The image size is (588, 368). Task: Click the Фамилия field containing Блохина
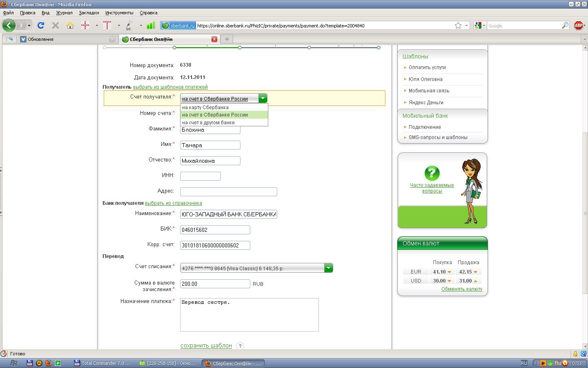point(210,130)
